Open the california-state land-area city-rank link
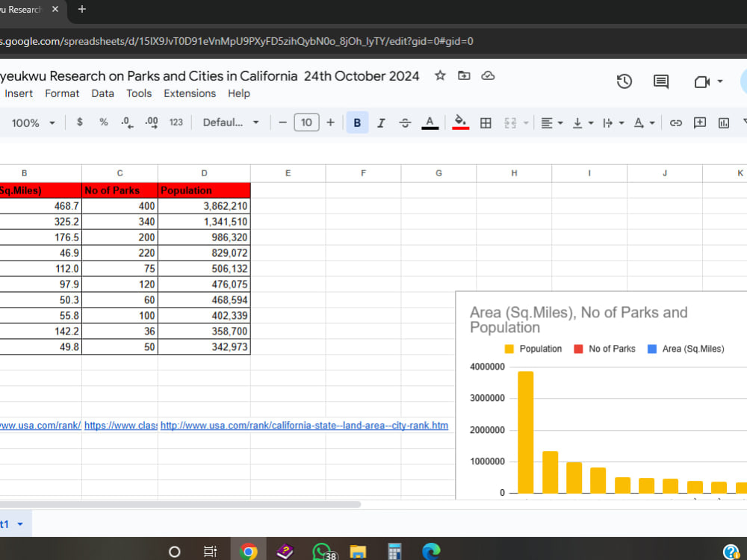This screenshot has height=560, width=747. tap(304, 426)
